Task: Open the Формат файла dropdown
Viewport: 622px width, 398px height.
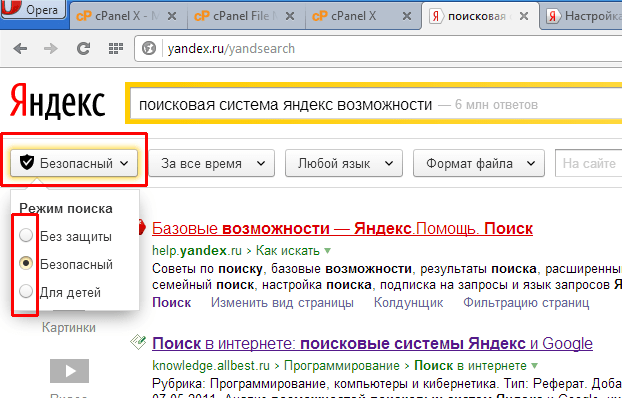Action: (479, 163)
